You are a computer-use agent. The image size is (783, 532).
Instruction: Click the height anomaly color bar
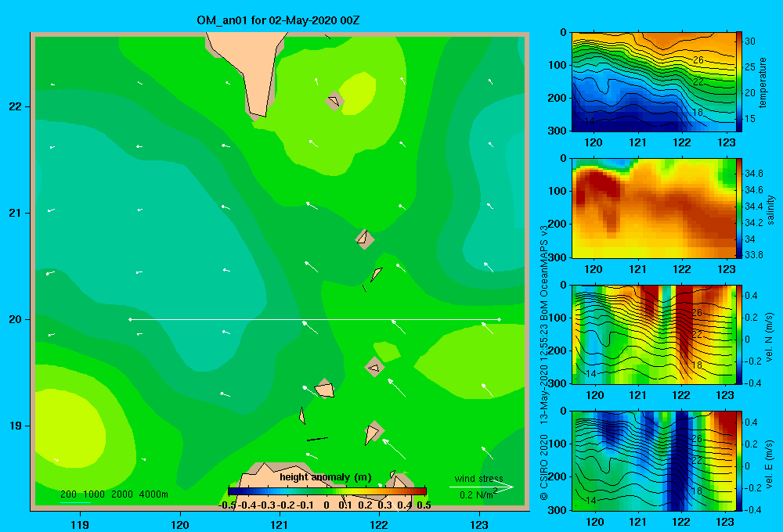click(327, 491)
